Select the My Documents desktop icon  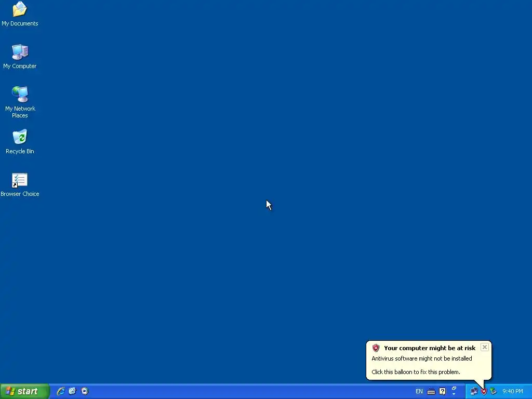tap(20, 14)
